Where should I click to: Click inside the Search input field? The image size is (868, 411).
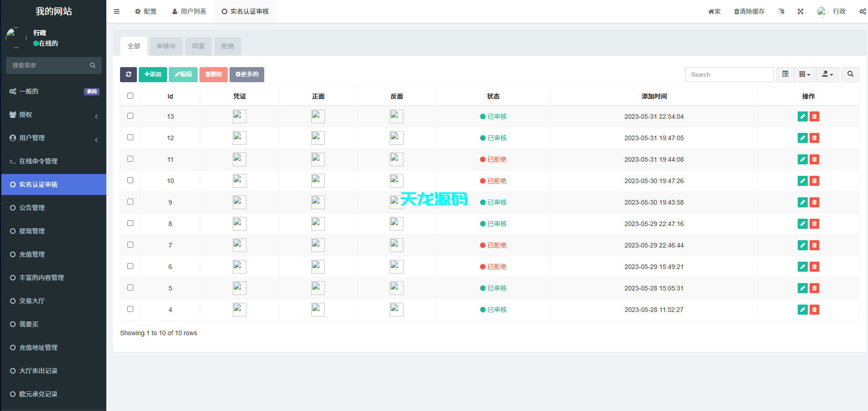(x=729, y=74)
